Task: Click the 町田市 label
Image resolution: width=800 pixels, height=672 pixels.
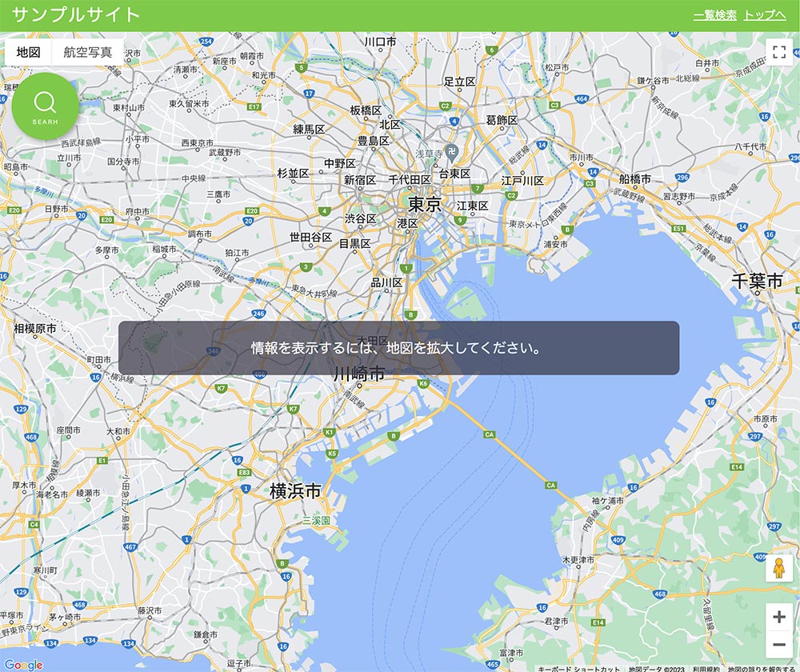Action: (99, 360)
